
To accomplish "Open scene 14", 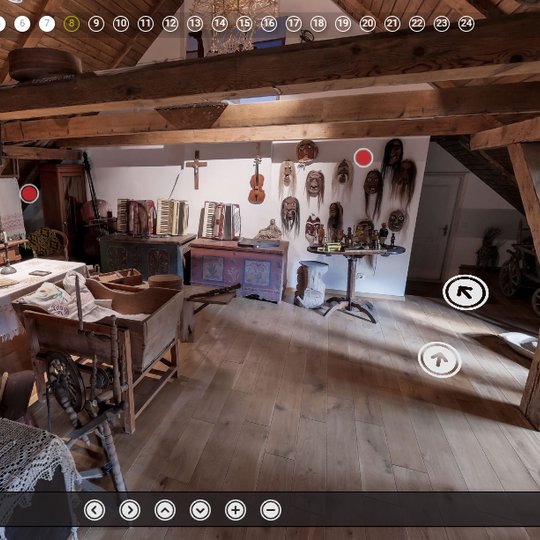I will pos(220,24).
